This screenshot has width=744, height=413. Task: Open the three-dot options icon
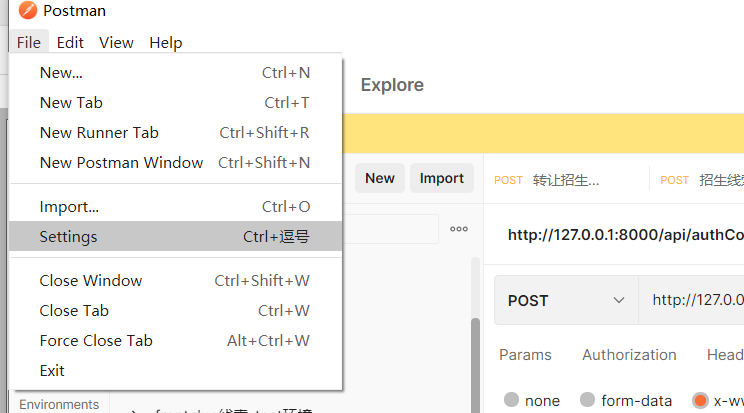pos(459,229)
